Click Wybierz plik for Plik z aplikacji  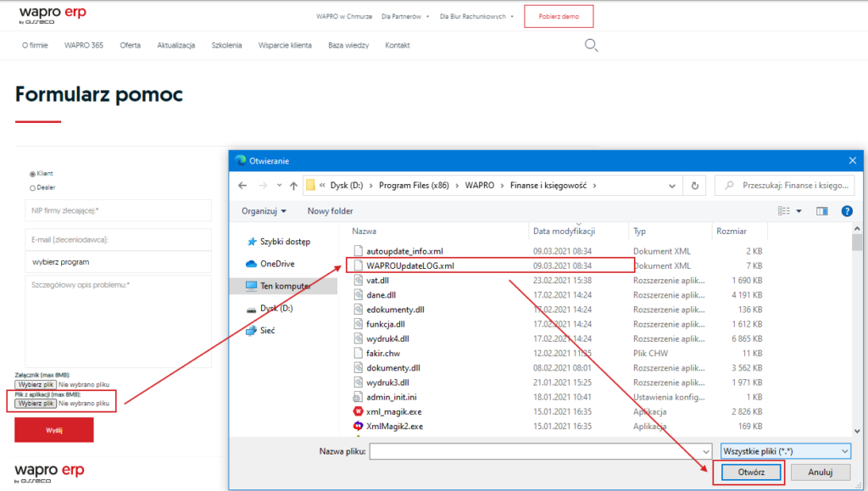[36, 404]
